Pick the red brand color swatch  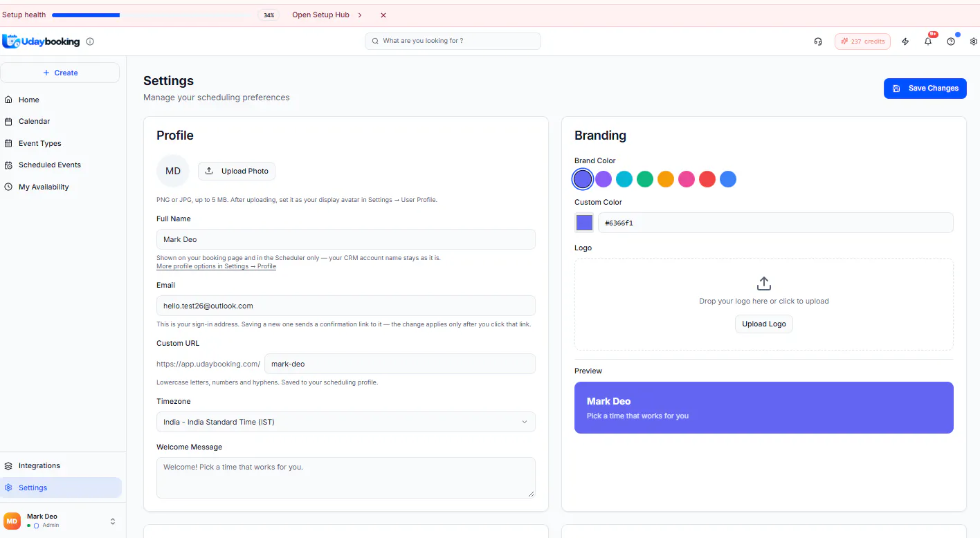[707, 179]
